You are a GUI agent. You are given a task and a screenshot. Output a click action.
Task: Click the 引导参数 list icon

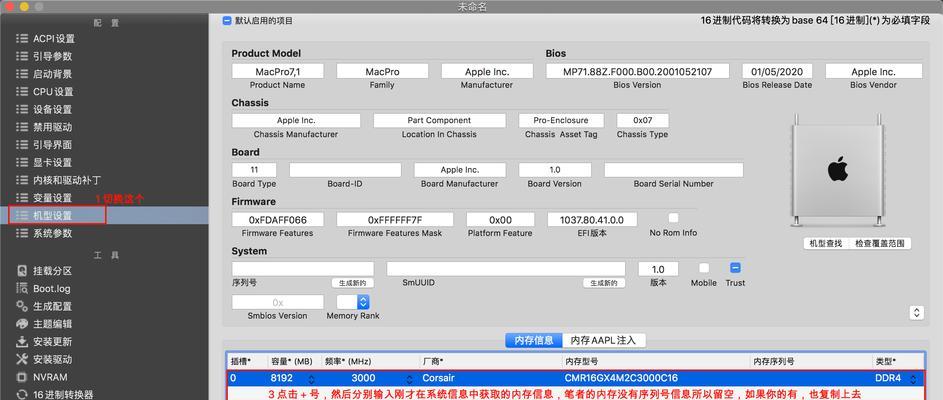(22, 56)
